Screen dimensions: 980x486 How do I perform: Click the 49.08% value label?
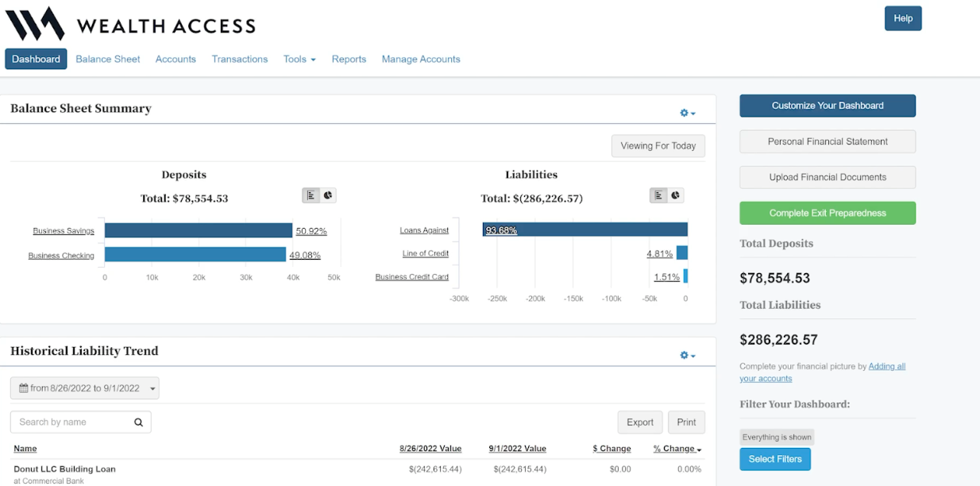click(305, 256)
